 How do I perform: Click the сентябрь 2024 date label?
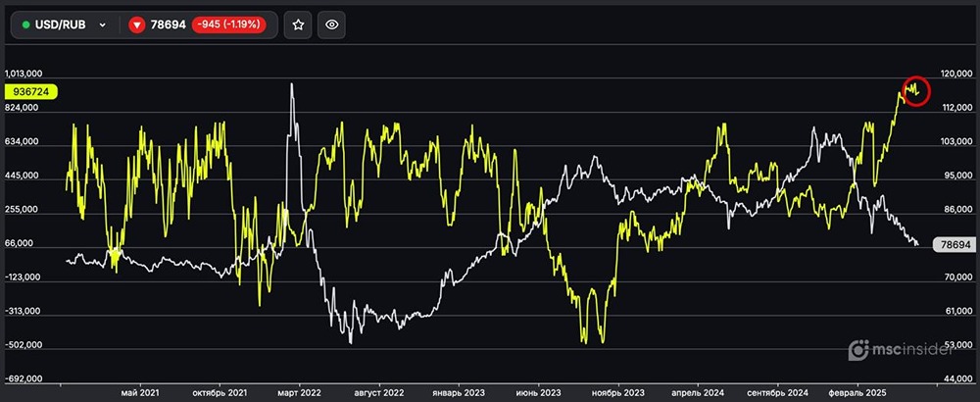point(778,393)
